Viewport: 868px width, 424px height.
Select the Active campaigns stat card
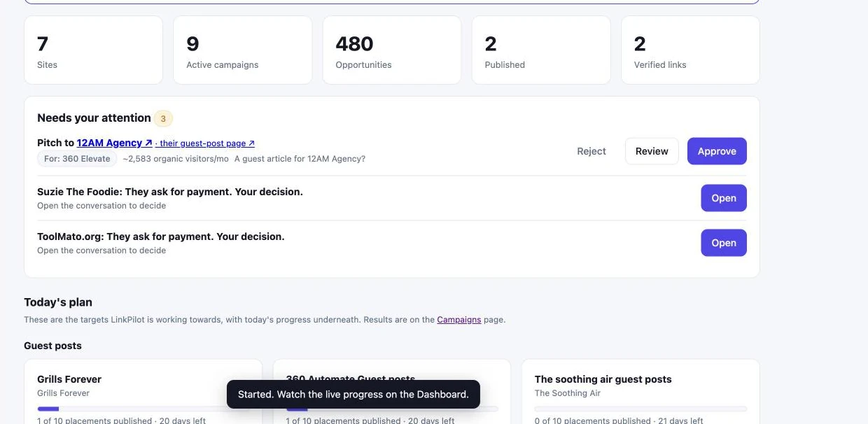tap(243, 50)
